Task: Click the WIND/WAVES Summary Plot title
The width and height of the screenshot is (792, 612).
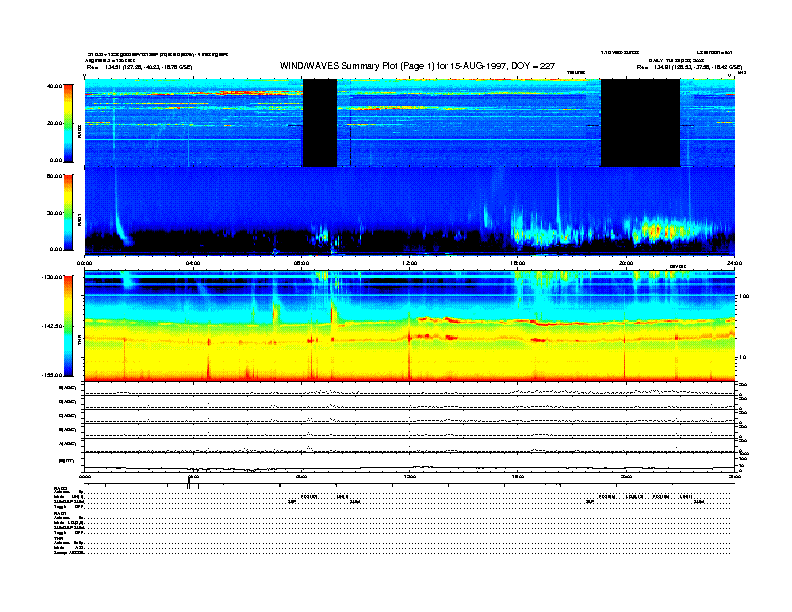Action: [417, 66]
